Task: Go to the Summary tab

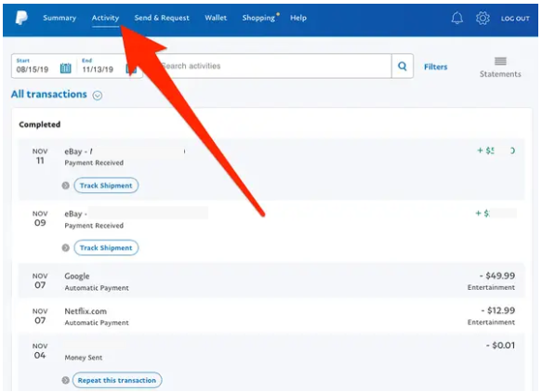Action: tap(59, 18)
